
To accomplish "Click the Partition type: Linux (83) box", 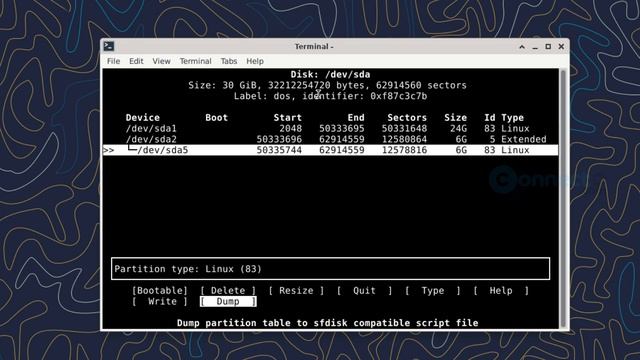I will pyautogui.click(x=330, y=269).
